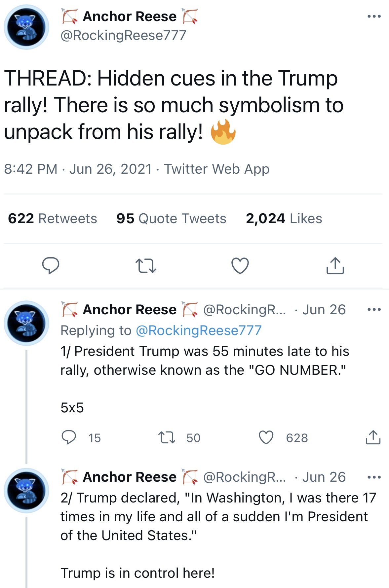Open more options on first reply
Viewport: 389px width, 588px height.
point(374,310)
